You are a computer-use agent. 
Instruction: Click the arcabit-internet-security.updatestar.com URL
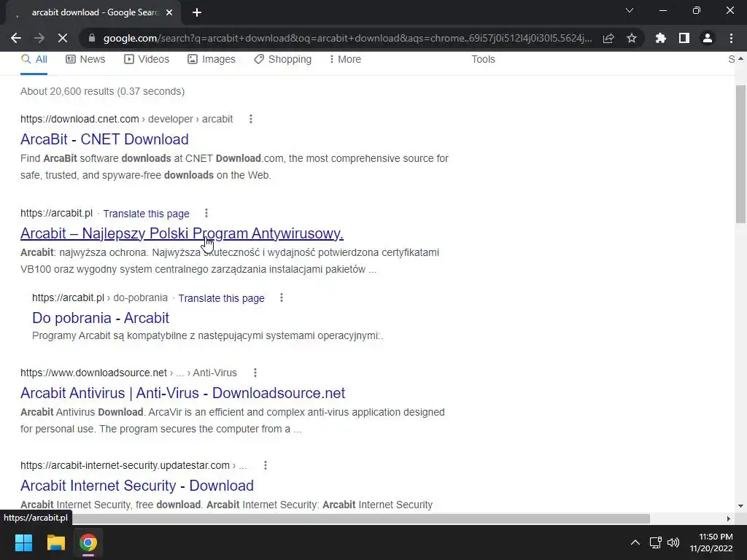point(133,465)
